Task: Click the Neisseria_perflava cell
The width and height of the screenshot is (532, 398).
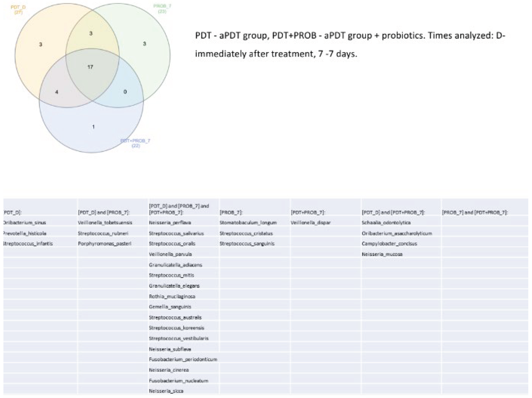Action: [170, 223]
